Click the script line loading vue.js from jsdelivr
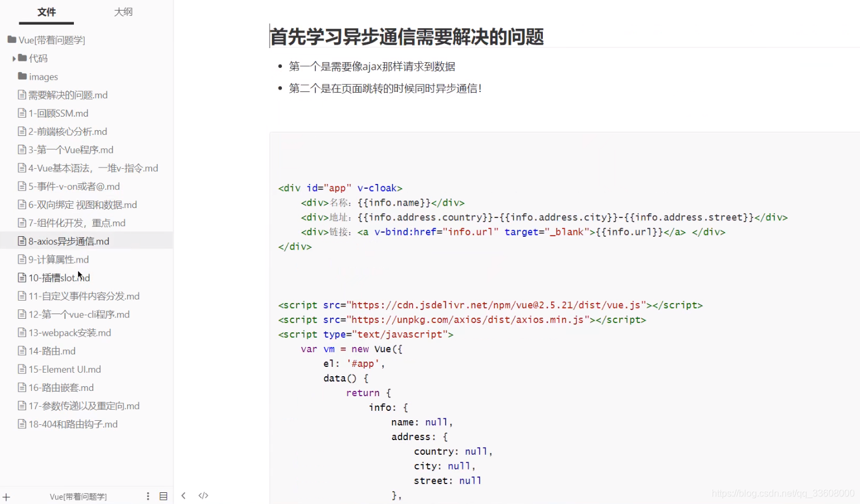 tap(490, 305)
